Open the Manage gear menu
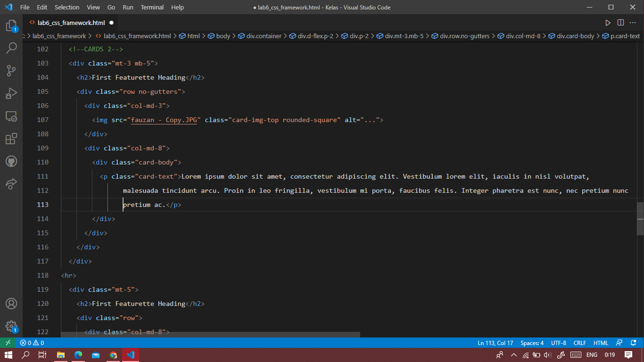This screenshot has height=362, width=644. point(12,326)
